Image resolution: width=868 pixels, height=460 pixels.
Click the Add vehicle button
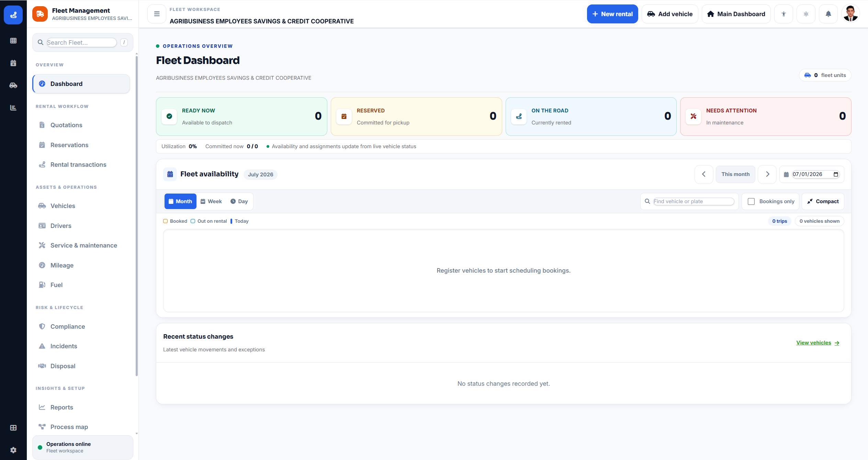coord(670,14)
